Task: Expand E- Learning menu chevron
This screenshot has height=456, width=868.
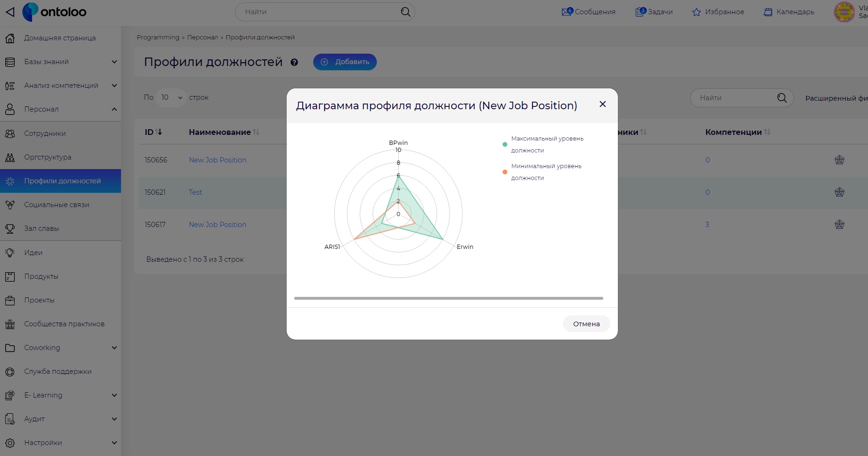Action: coord(114,395)
